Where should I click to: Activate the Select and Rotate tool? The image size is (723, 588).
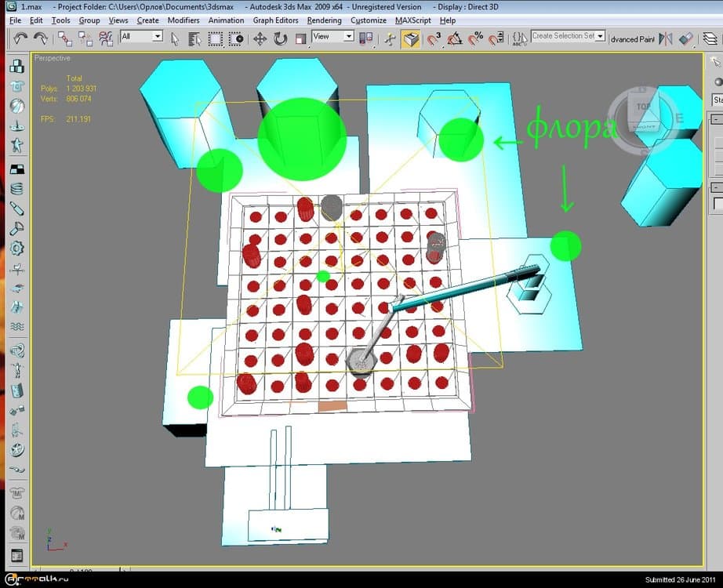pos(280,38)
